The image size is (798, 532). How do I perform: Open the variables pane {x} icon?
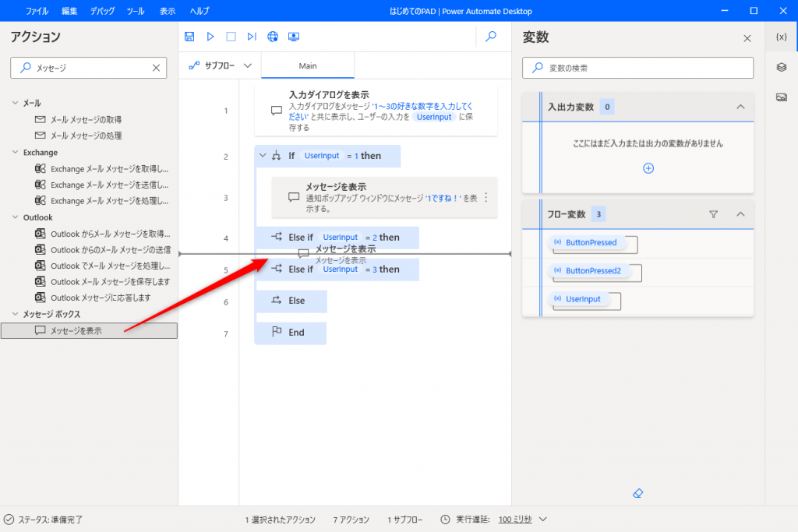coord(781,37)
